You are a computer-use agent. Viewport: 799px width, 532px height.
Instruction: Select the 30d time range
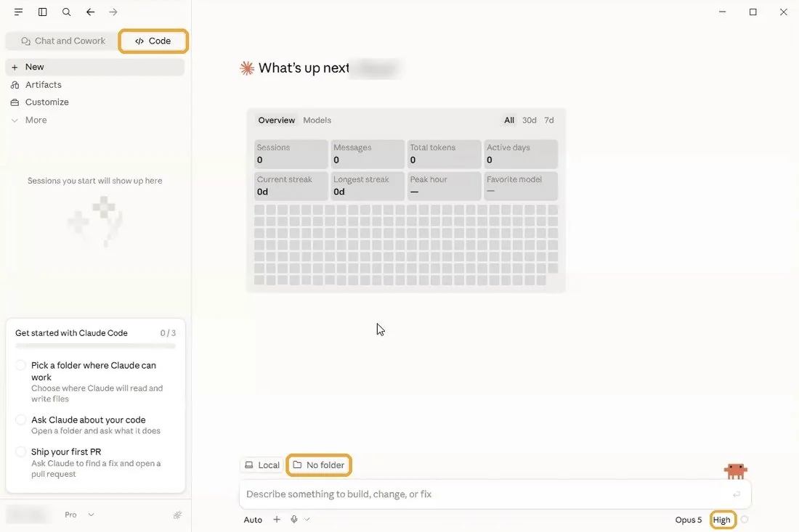click(529, 120)
